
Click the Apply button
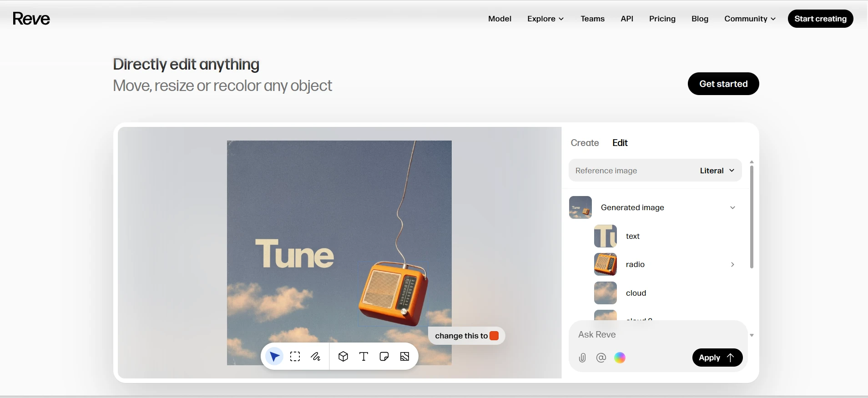click(717, 358)
